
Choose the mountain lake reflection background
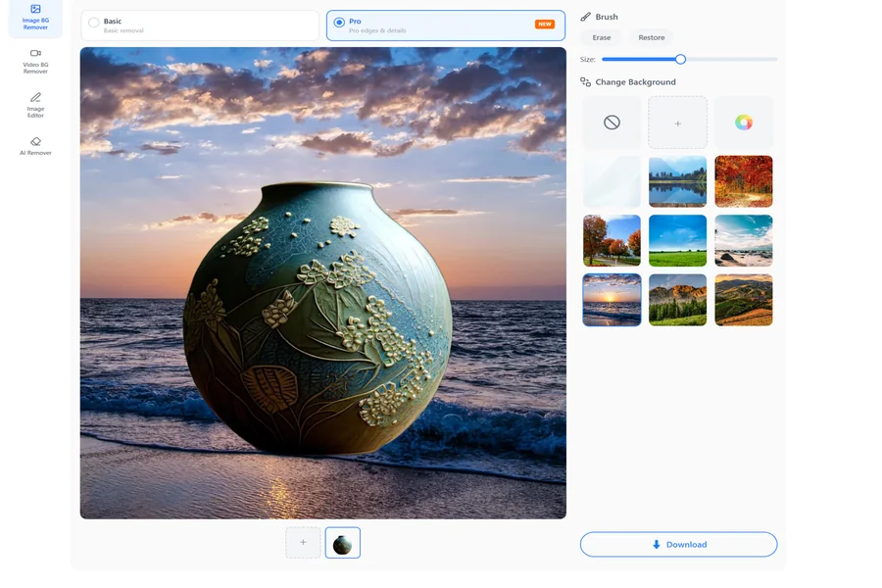[x=677, y=181]
